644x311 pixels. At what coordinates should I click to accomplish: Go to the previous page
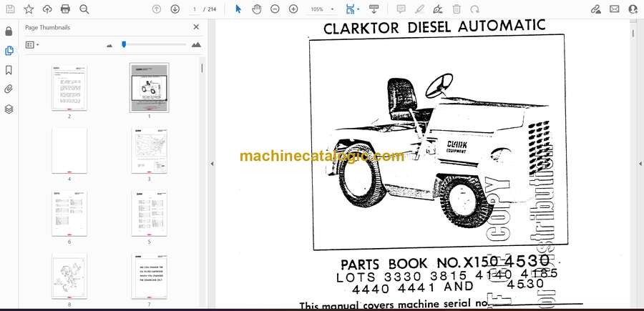157,9
